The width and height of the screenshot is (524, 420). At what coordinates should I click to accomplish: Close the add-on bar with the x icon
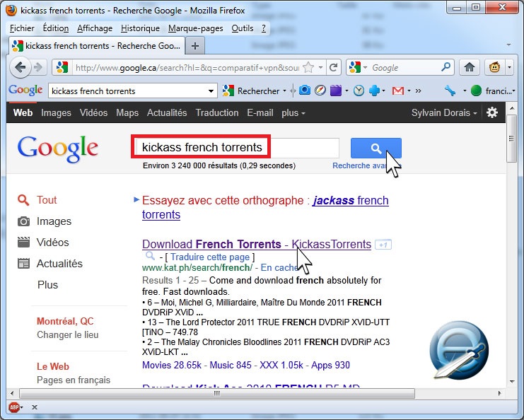pyautogui.click(x=35, y=407)
